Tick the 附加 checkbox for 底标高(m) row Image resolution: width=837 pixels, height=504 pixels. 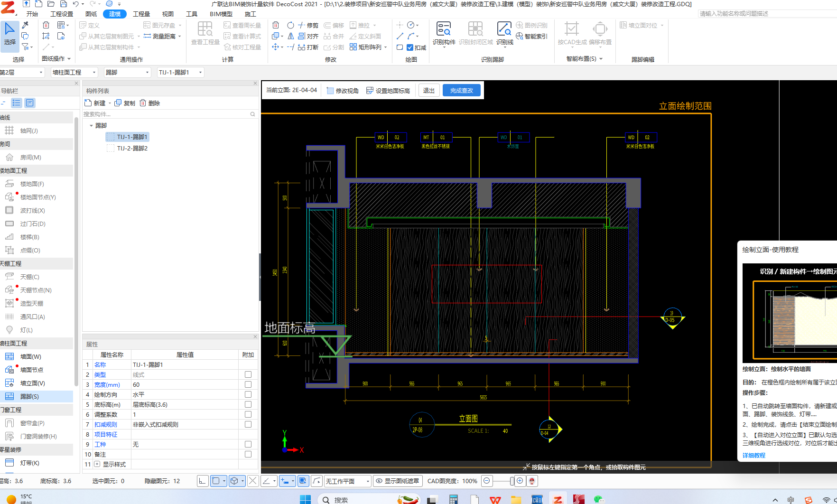click(248, 404)
